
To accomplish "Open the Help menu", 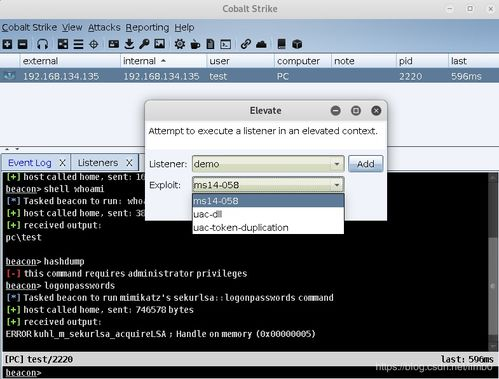I will [x=184, y=27].
